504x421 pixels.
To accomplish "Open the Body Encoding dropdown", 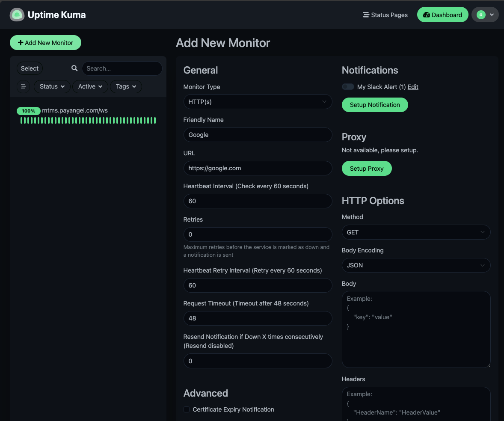I will click(416, 265).
